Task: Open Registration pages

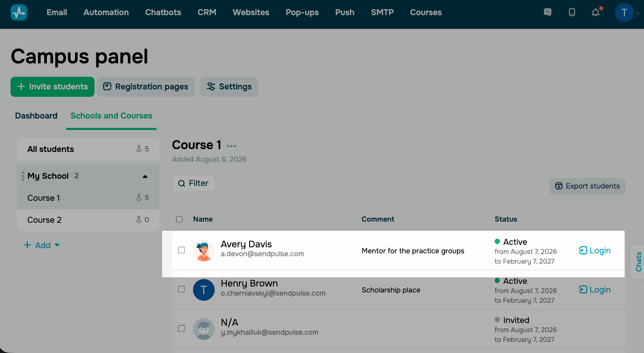Action: (x=146, y=87)
